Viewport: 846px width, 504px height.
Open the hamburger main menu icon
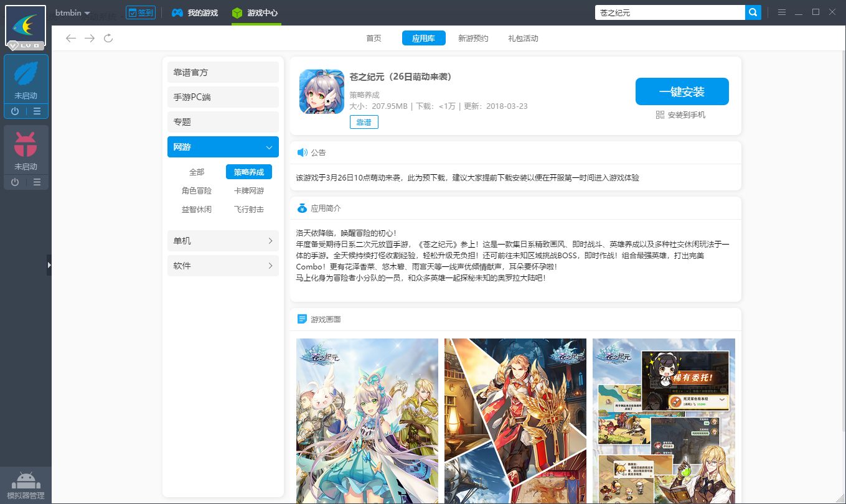coord(781,12)
